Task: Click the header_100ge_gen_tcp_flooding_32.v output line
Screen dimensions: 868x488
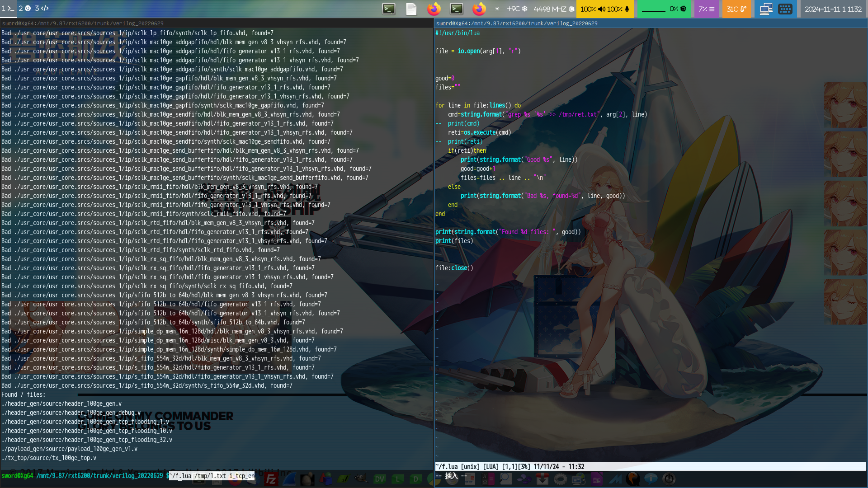Action: [87, 440]
